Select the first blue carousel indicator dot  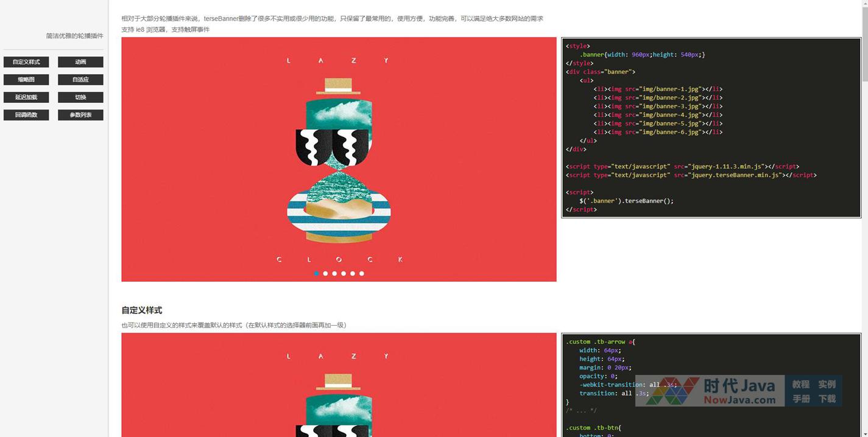pos(316,274)
